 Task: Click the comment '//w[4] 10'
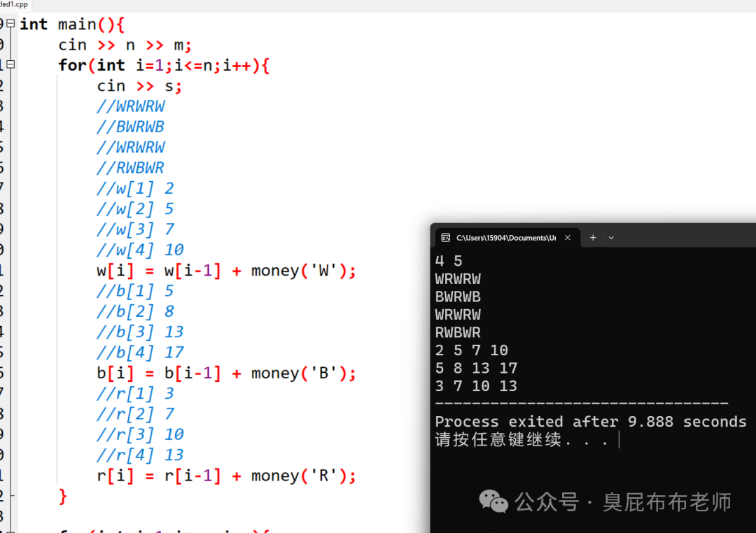click(140, 250)
